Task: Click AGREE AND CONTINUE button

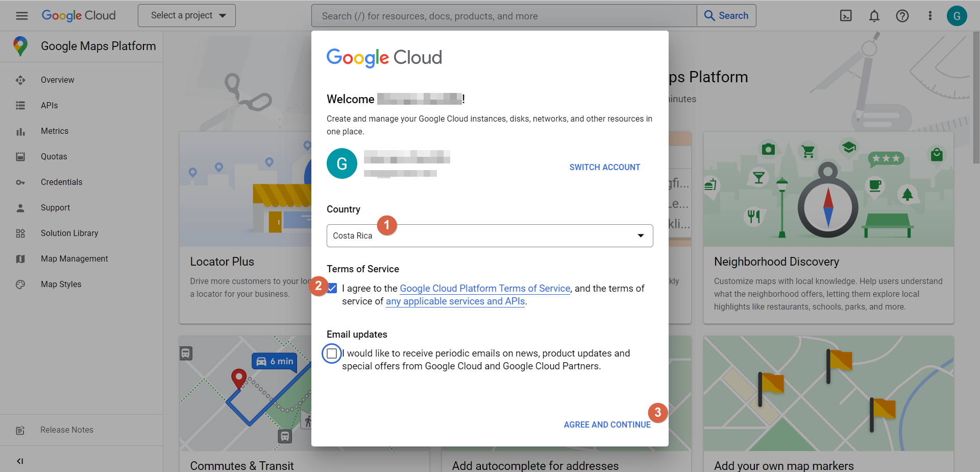Action: 607,425
